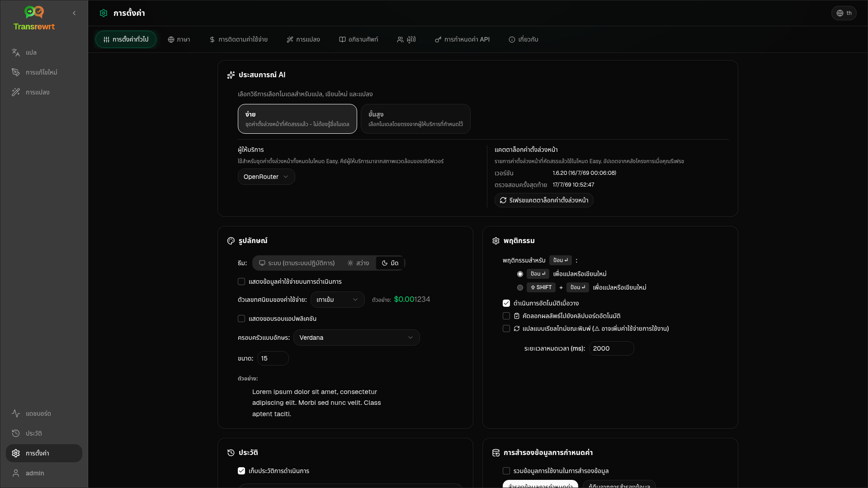Click last checked time 17/7/69 10:52:47
This screenshot has width=868, height=488.
pos(573,185)
